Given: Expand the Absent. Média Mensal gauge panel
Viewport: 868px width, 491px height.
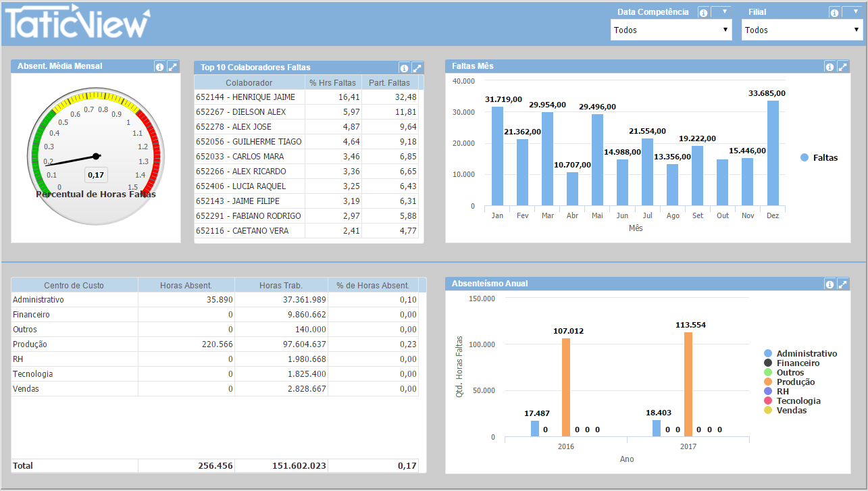Looking at the screenshot, I should tap(173, 66).
